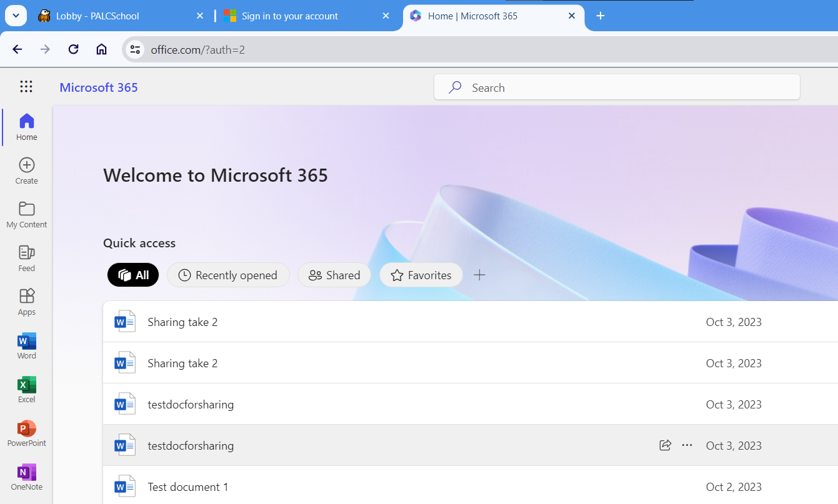Viewport: 838px width, 504px height.
Task: Click into the Search box
Action: 617,87
